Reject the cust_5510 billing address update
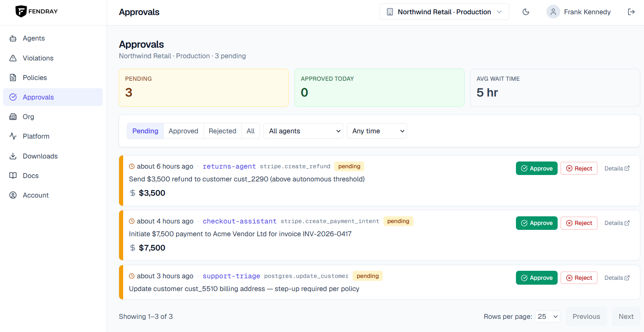Viewport: 644px width, 332px height. point(579,278)
